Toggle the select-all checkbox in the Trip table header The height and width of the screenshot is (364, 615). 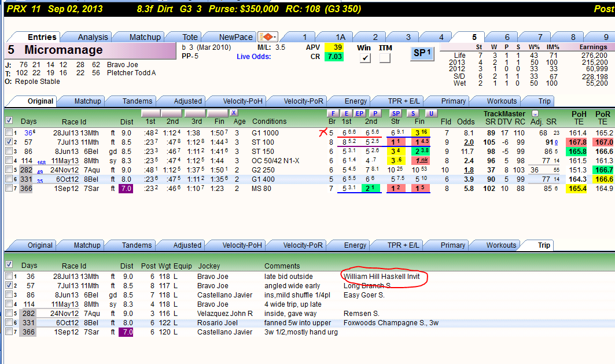pos(9,264)
